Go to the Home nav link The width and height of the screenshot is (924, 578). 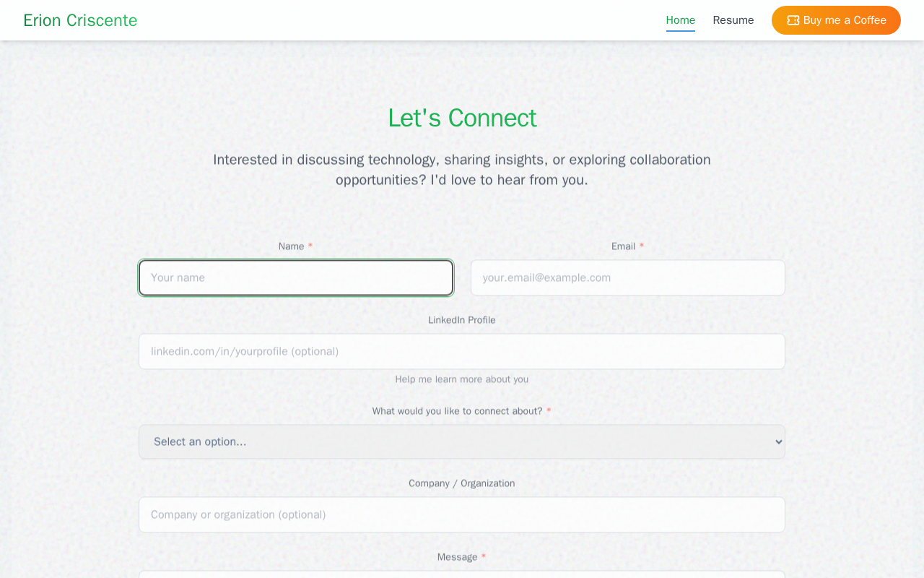point(680,20)
